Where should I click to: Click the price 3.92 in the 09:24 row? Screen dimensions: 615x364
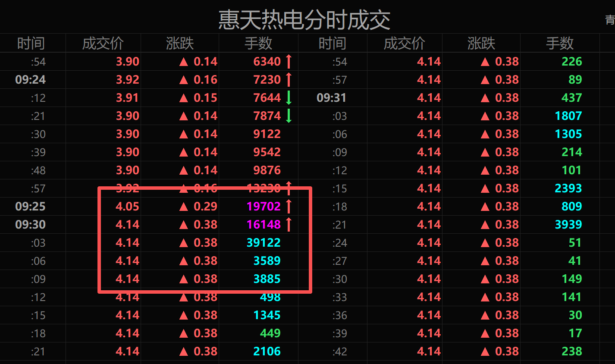click(x=128, y=80)
